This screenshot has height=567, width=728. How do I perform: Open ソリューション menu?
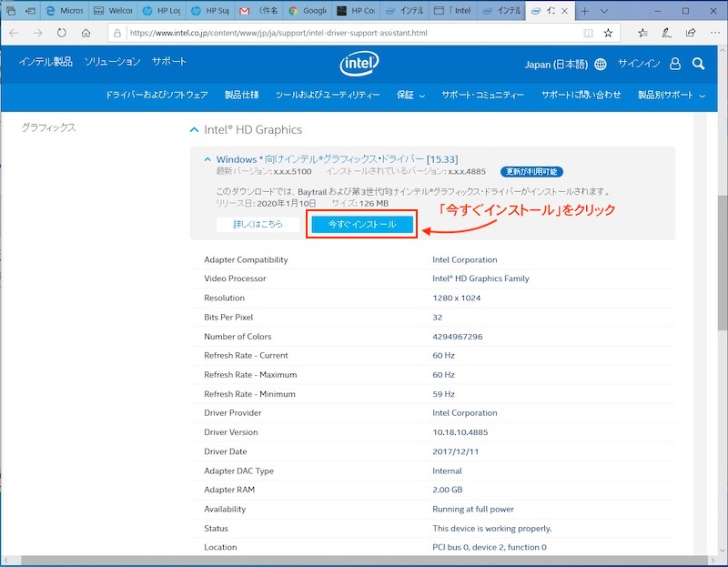(x=112, y=61)
